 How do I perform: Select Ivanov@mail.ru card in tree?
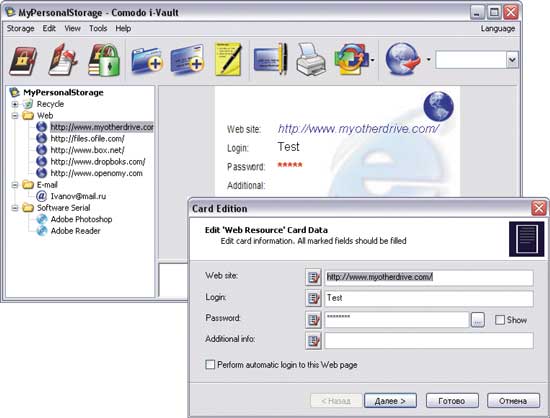[x=78, y=196]
